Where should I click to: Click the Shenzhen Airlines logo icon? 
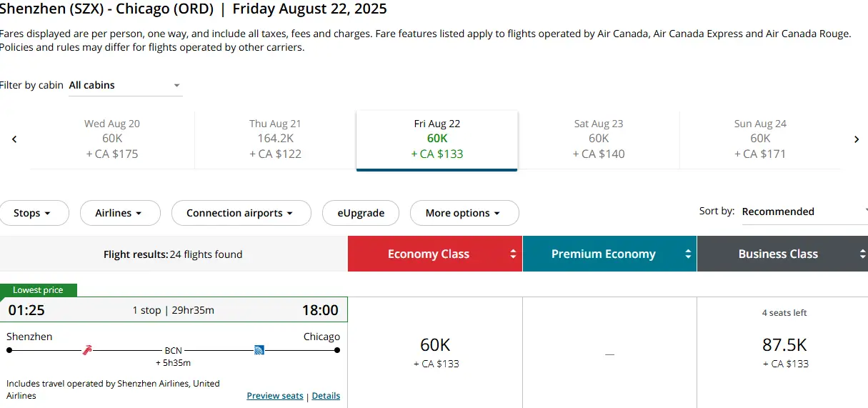tap(88, 350)
